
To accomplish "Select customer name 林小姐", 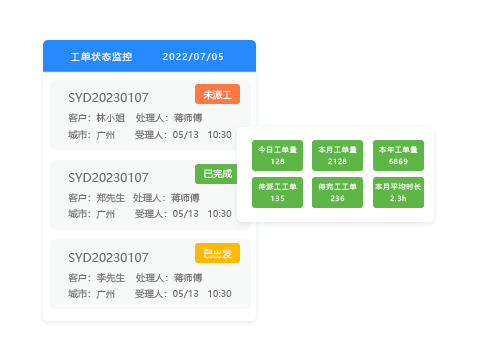I will (x=111, y=118).
